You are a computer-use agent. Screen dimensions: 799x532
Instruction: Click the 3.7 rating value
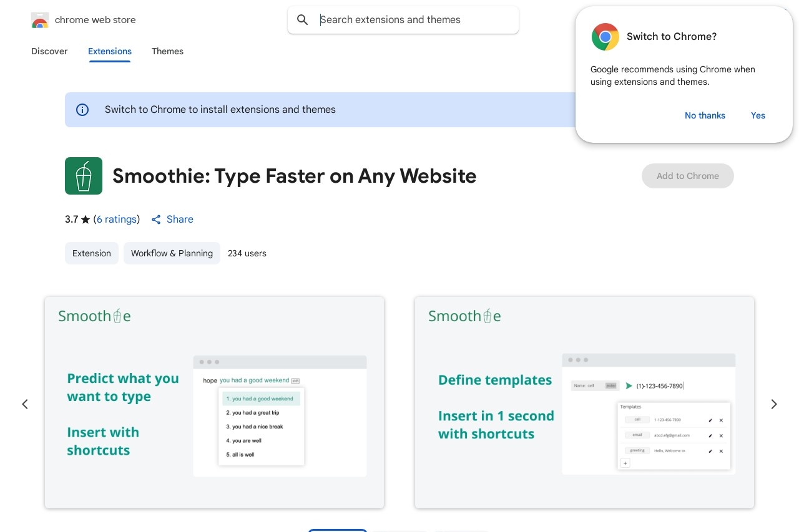(x=71, y=220)
